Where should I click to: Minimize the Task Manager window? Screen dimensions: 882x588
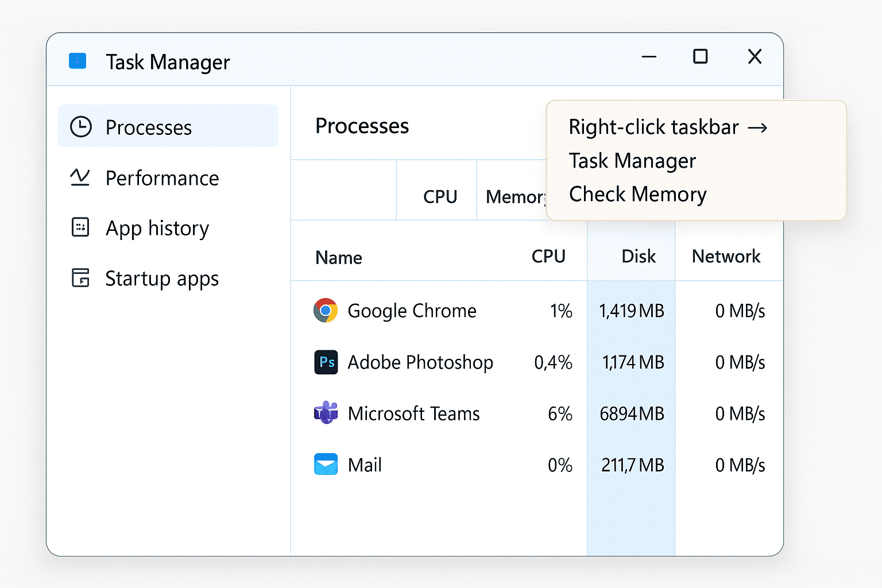click(x=649, y=56)
